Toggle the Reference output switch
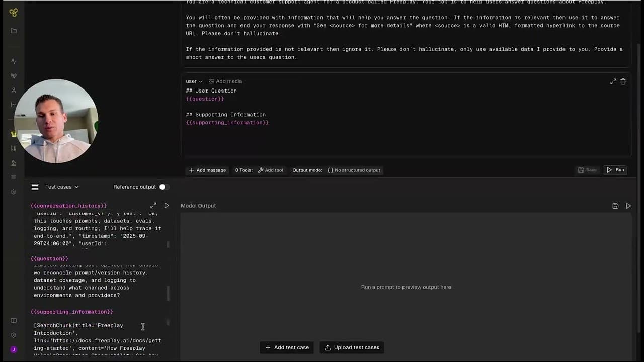 point(162,187)
